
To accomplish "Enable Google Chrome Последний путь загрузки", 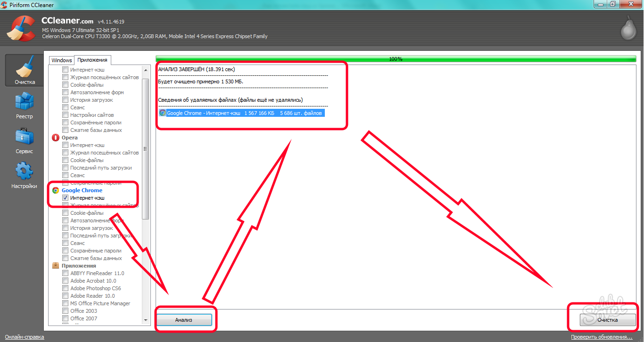I will pos(66,236).
